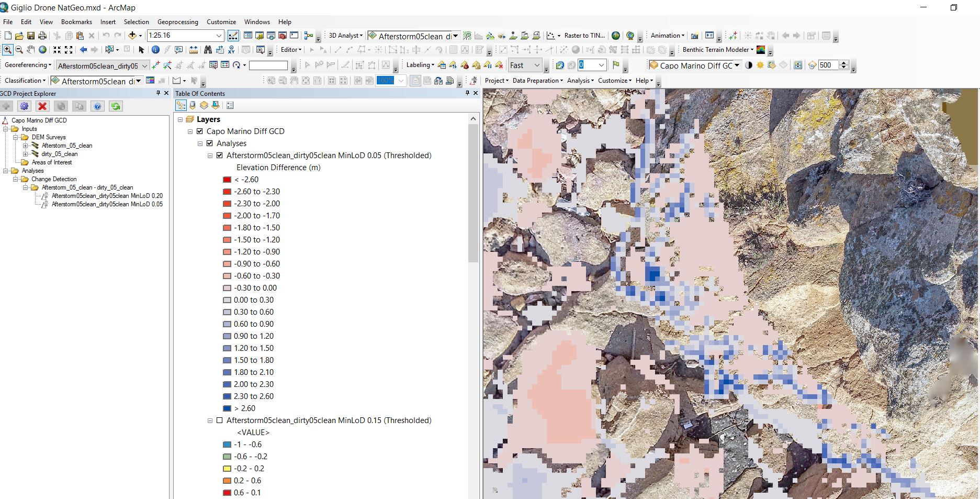Click the Full Extent globe icon
The height and width of the screenshot is (499, 980).
(x=42, y=50)
